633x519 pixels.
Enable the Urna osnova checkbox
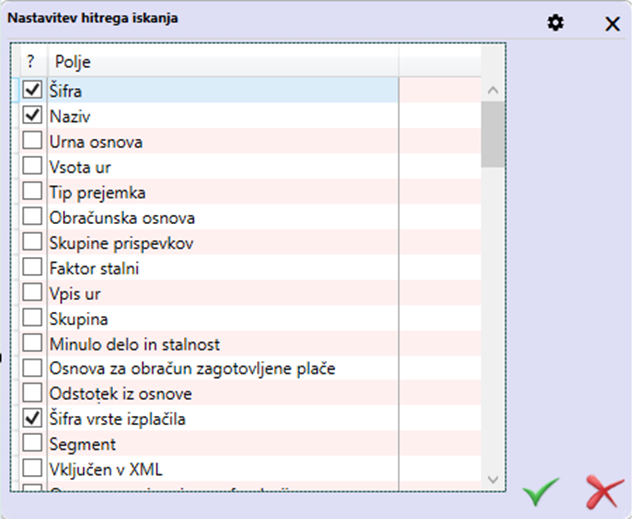[32, 141]
